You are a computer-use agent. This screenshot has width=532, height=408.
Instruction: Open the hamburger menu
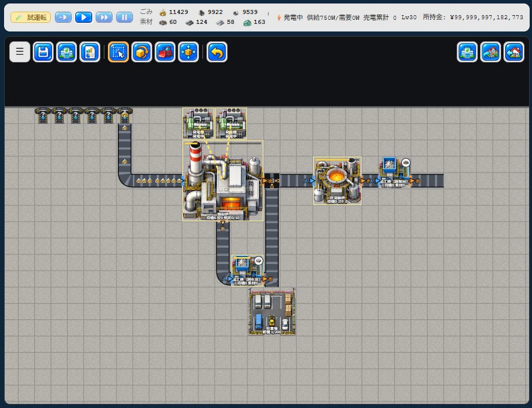pyautogui.click(x=20, y=52)
